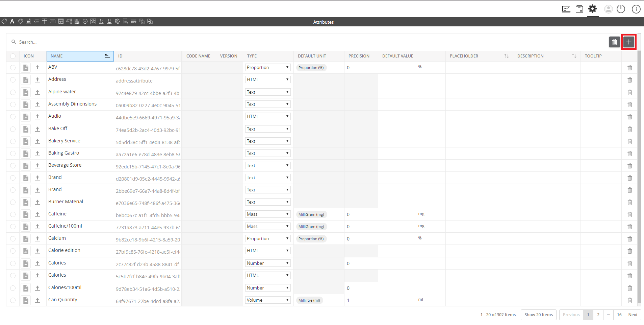Open the gear settings toolbar icon in dark bar
Image resolution: width=644 pixels, height=325 pixels.
pyautogui.click(x=118, y=21)
